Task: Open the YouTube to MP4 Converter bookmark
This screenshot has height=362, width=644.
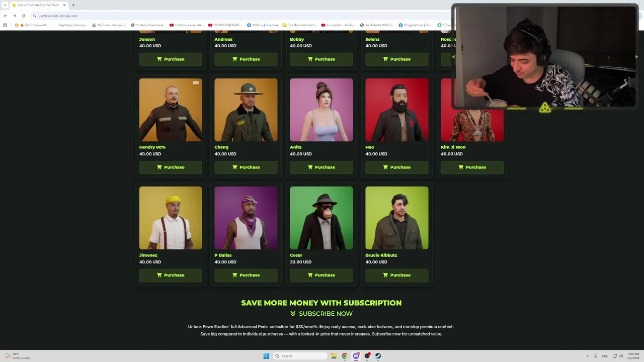Action: pos(377,25)
